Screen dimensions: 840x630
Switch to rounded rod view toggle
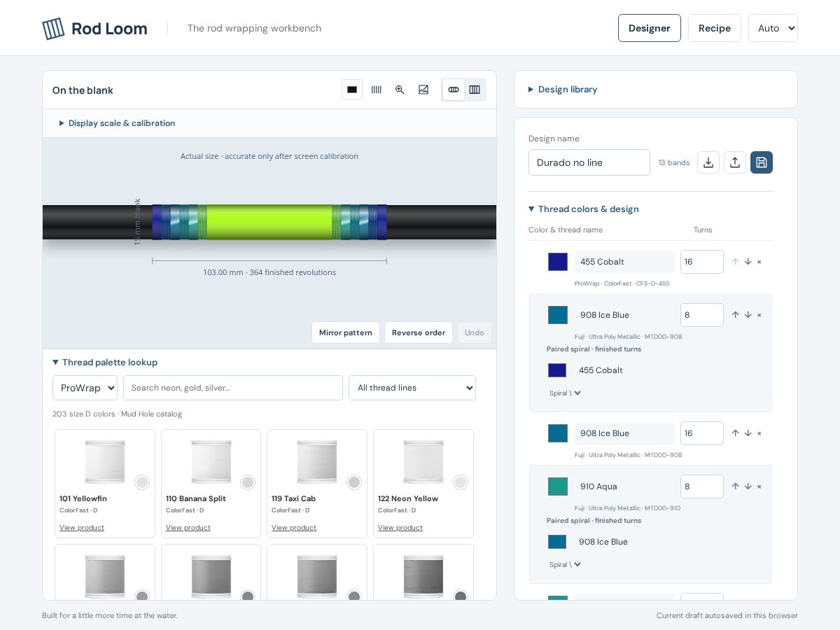[x=454, y=90]
